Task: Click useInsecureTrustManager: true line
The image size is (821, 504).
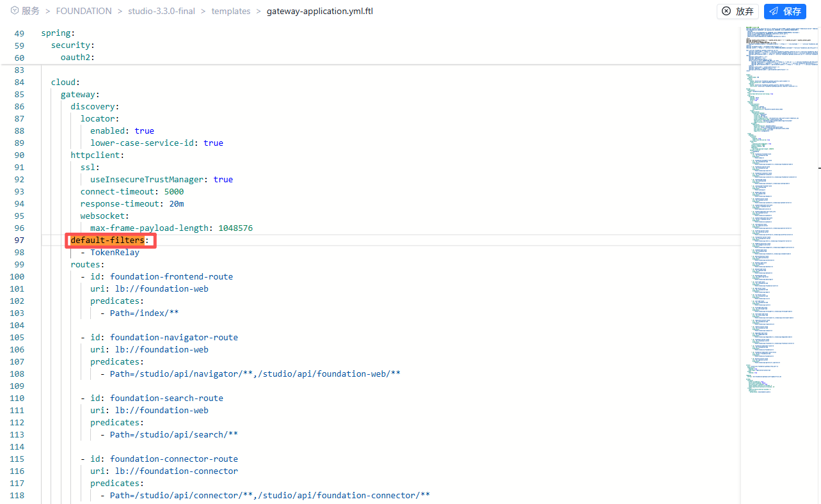Action: pyautogui.click(x=161, y=179)
